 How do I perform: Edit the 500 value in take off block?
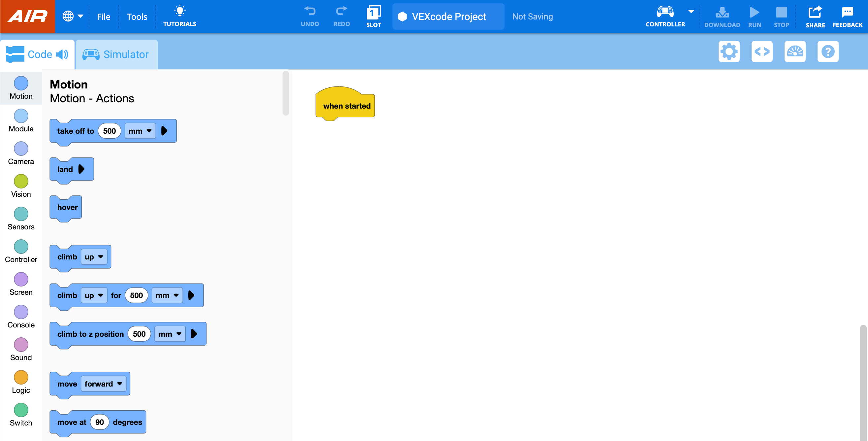109,131
